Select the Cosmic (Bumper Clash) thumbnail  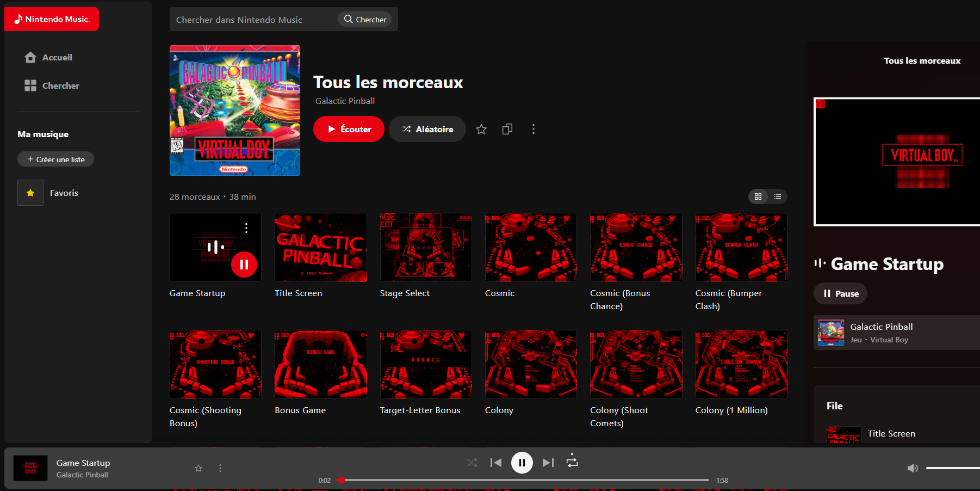click(x=741, y=247)
